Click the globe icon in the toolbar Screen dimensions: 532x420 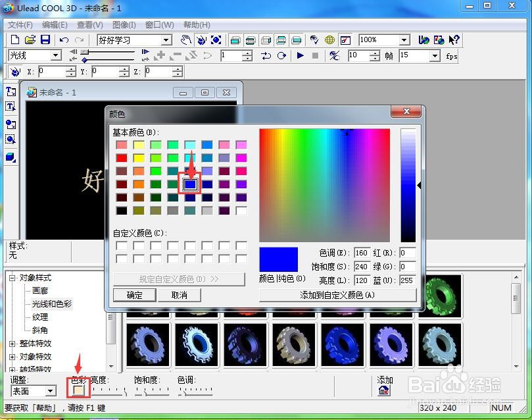[x=329, y=40]
